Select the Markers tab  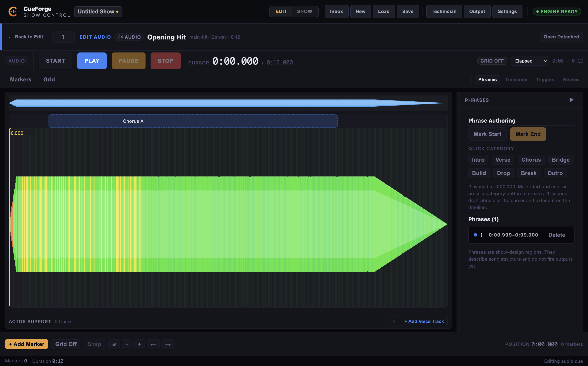pyautogui.click(x=21, y=80)
